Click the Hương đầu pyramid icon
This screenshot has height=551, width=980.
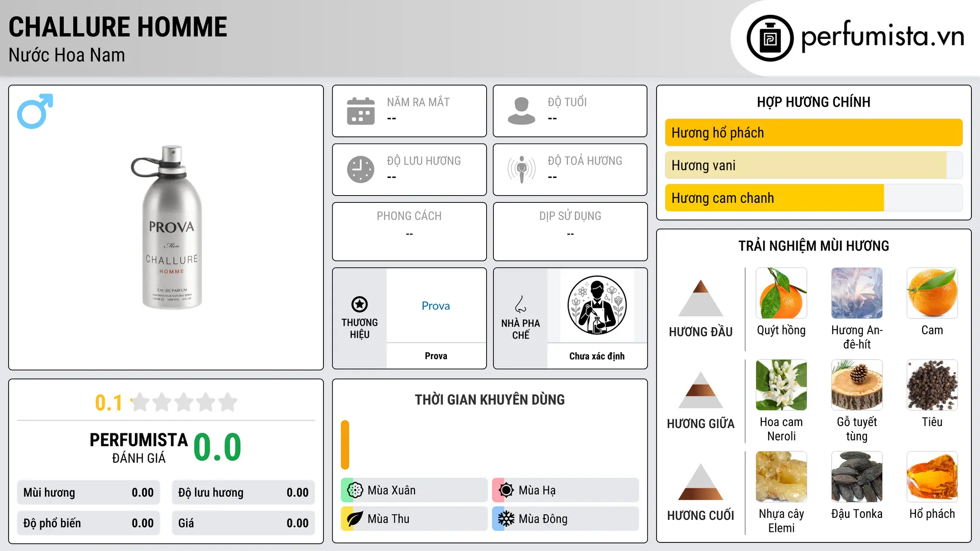point(701,298)
